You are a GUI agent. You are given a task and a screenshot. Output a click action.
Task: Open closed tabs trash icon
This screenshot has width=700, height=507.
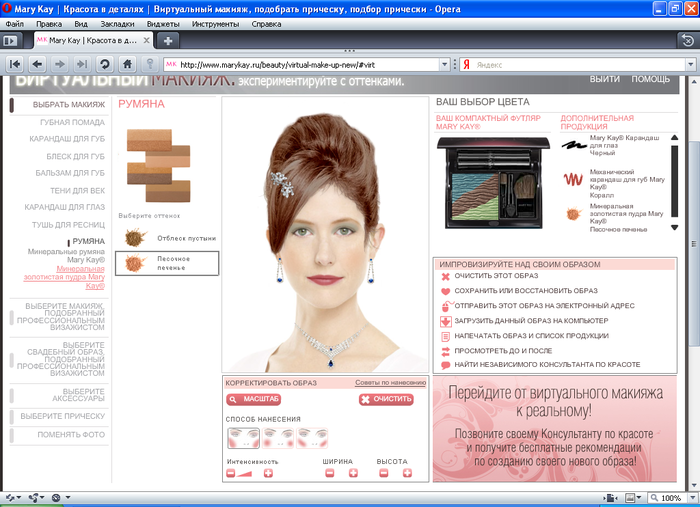click(x=688, y=41)
